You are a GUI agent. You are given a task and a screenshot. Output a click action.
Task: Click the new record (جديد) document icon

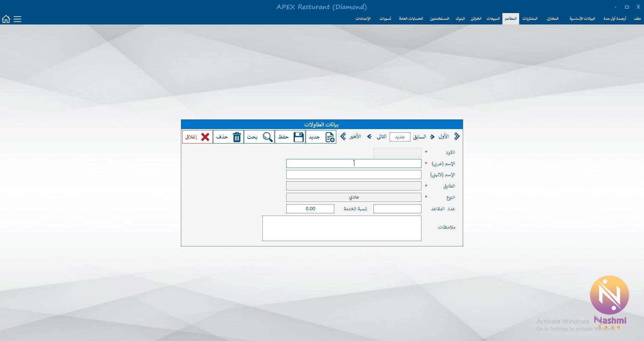[x=330, y=137]
